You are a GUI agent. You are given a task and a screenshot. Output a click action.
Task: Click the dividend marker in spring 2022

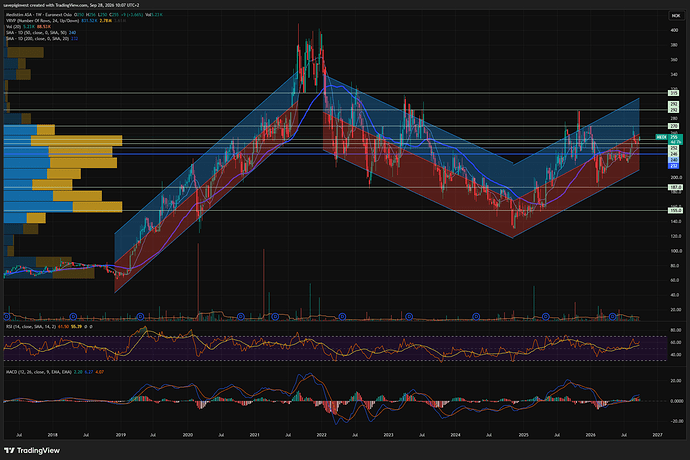(x=342, y=316)
